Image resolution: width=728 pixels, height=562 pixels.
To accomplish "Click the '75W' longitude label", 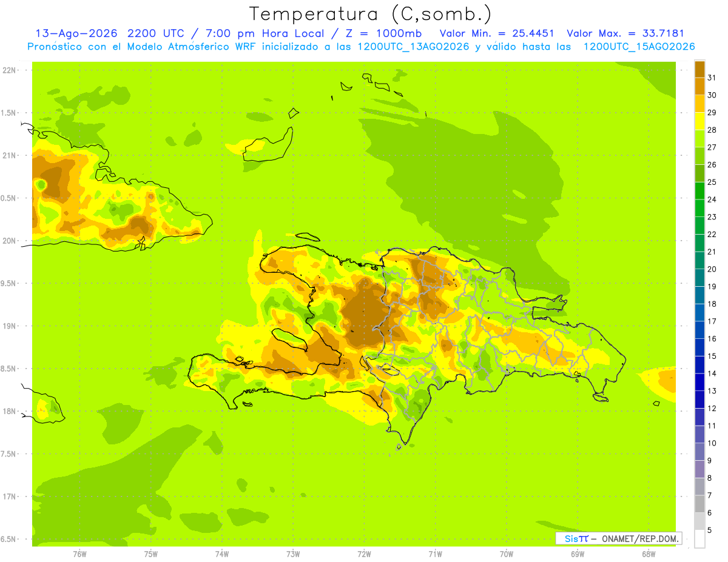I will click(x=150, y=554).
